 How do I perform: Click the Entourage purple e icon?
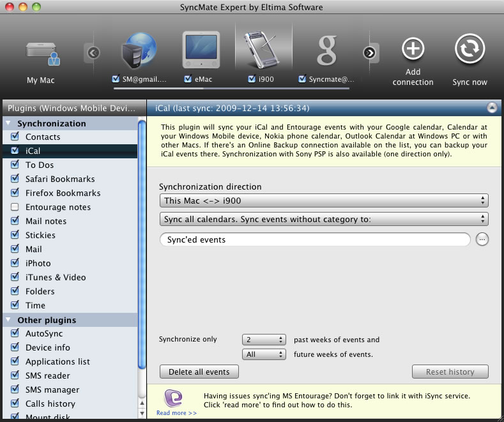173,398
